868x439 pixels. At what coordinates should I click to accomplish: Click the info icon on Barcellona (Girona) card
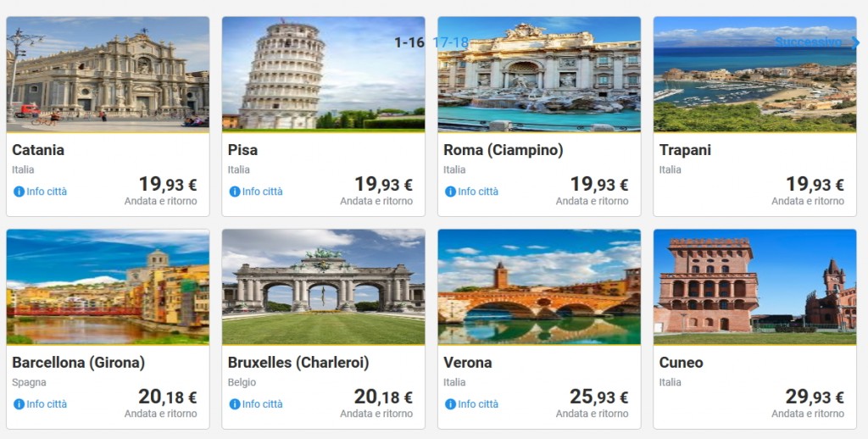(x=19, y=404)
